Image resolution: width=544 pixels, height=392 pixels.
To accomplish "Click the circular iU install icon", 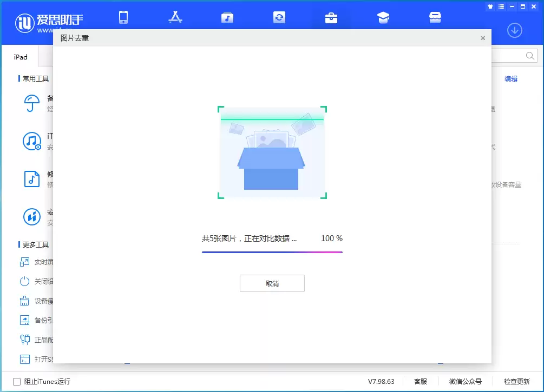I will [x=32, y=217].
